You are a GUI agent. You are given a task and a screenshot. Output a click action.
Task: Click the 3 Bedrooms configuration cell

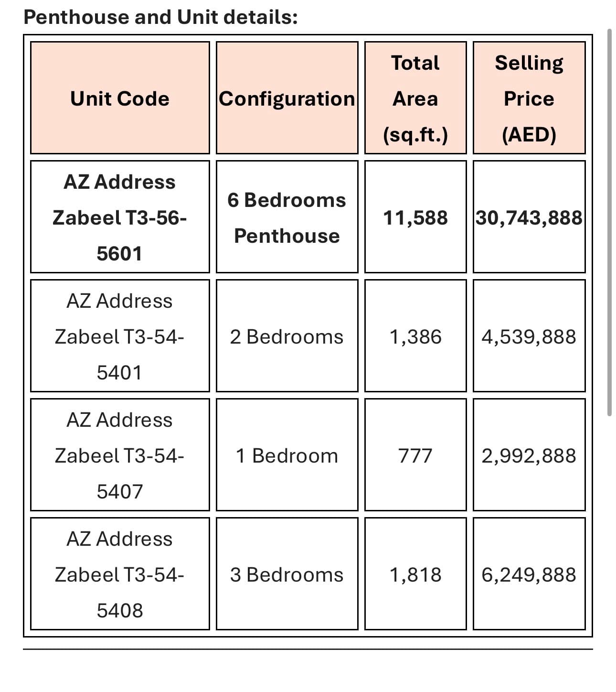point(287,573)
